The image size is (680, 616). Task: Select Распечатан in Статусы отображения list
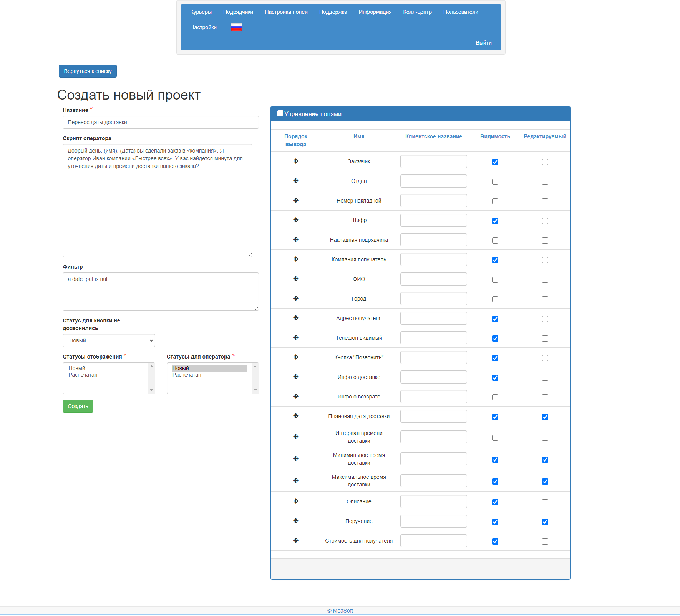click(83, 375)
